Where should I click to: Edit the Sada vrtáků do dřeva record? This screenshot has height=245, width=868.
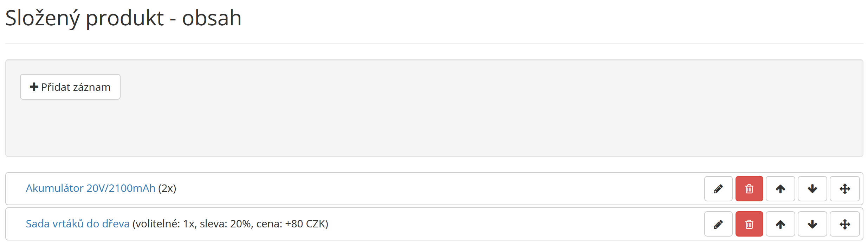718,224
